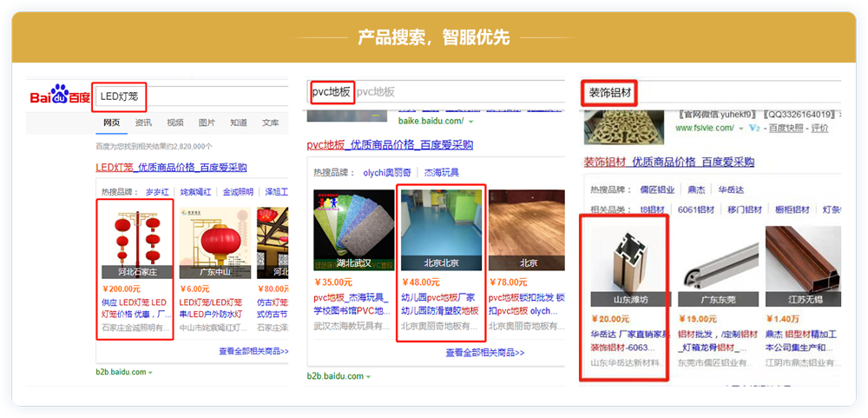Click product title 供应 LED灯笼 LED灯笼价格
868x418 pixels.
click(137, 309)
